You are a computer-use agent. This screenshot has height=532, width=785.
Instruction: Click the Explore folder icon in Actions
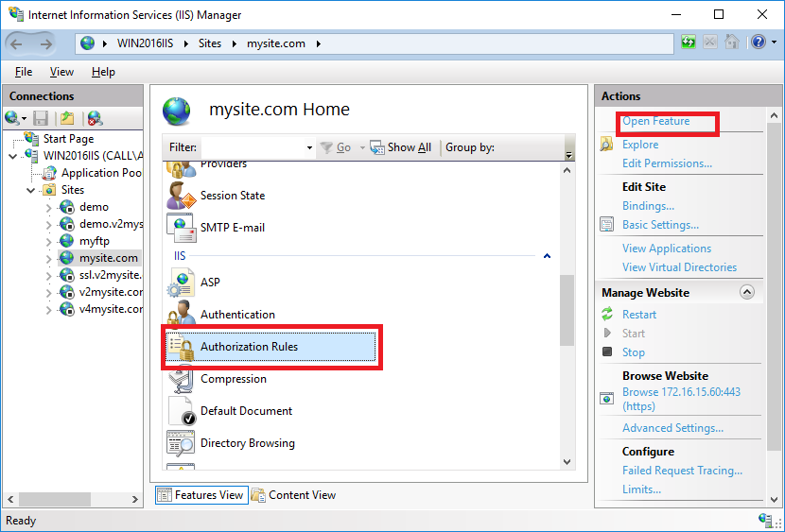[x=607, y=144]
